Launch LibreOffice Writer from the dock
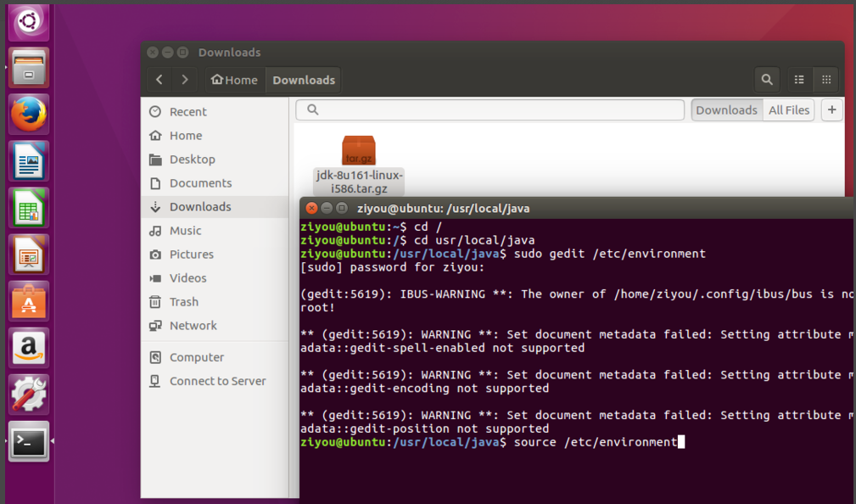 (x=28, y=161)
